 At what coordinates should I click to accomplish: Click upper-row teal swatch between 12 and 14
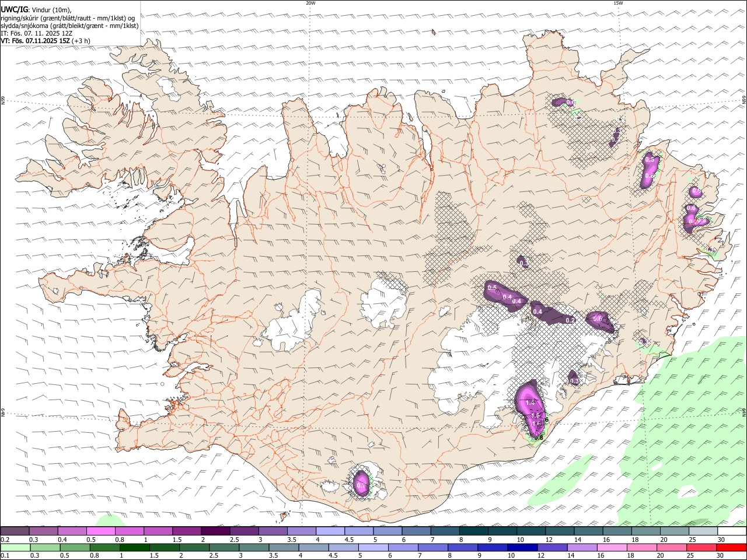pyautogui.click(x=560, y=531)
